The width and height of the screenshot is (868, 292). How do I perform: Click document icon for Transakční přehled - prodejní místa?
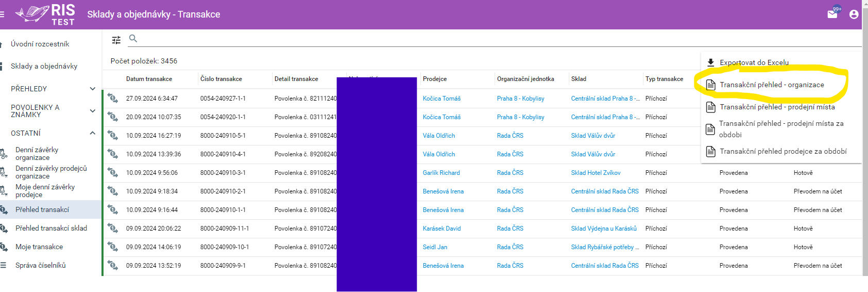[710, 107]
